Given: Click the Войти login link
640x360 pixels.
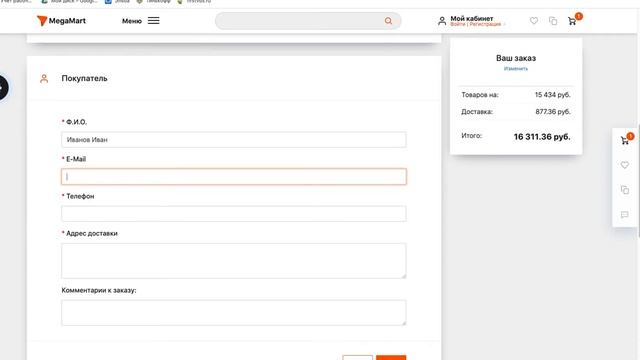Looking at the screenshot, I should tap(458, 24).
